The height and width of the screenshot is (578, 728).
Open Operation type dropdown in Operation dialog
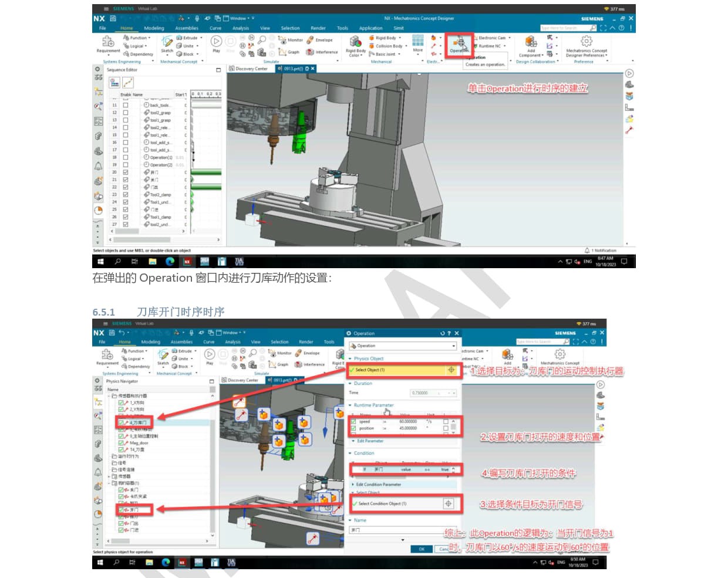click(402, 346)
